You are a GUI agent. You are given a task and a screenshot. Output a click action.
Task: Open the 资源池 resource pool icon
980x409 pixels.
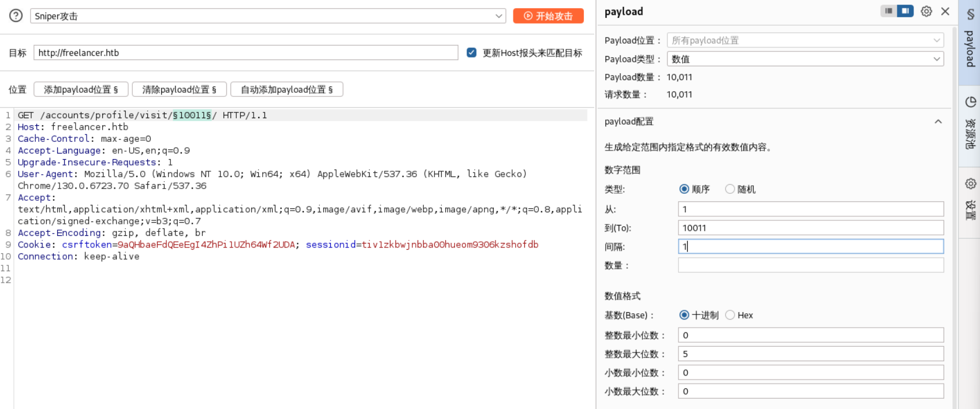[x=970, y=102]
